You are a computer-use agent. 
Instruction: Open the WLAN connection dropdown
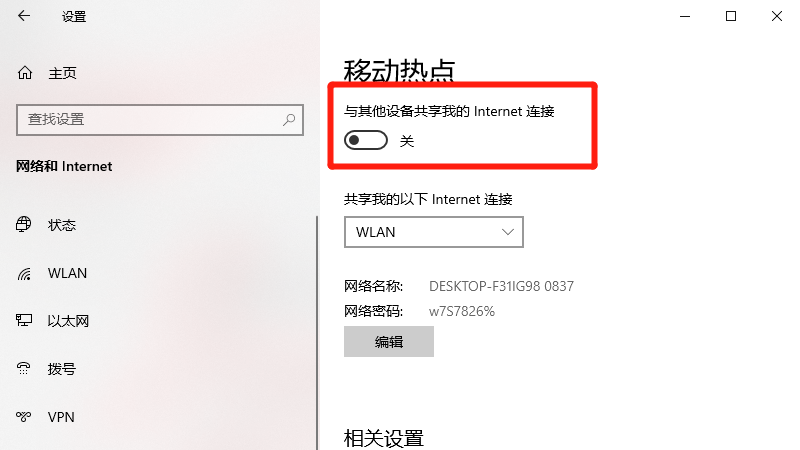[434, 232]
